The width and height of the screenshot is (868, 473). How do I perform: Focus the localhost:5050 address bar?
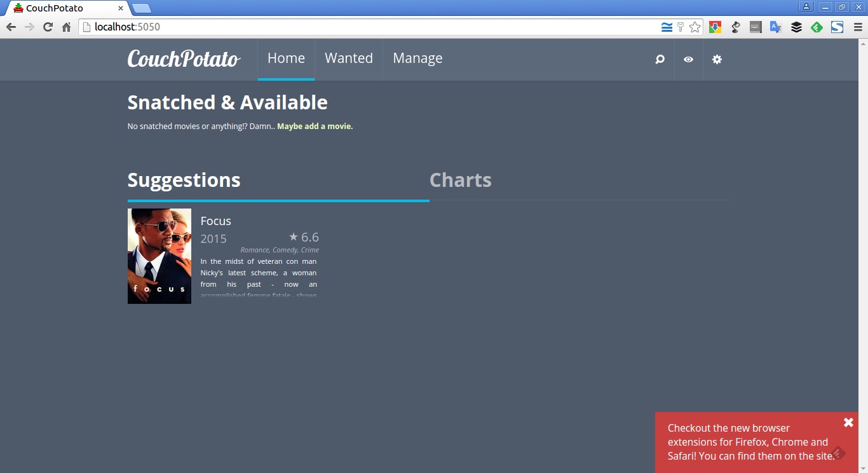(x=375, y=27)
